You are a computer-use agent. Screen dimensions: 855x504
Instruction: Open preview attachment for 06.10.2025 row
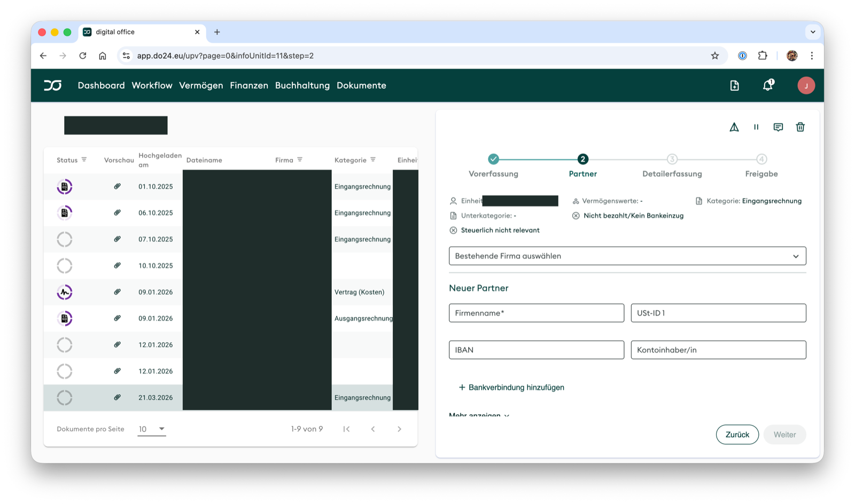point(117,212)
